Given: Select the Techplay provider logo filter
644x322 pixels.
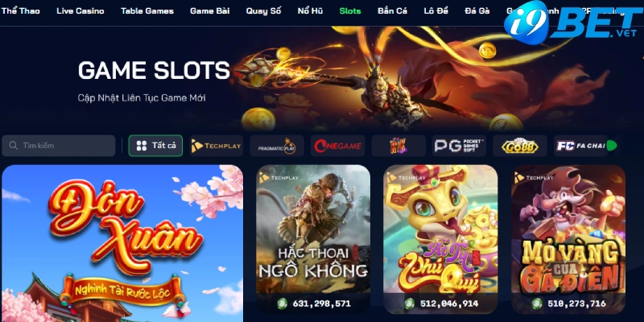Looking at the screenshot, I should pyautogui.click(x=216, y=146).
